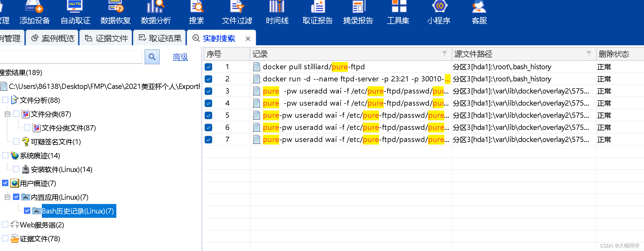Click the 系统痕迹 tree icon

pyautogui.click(x=15, y=156)
